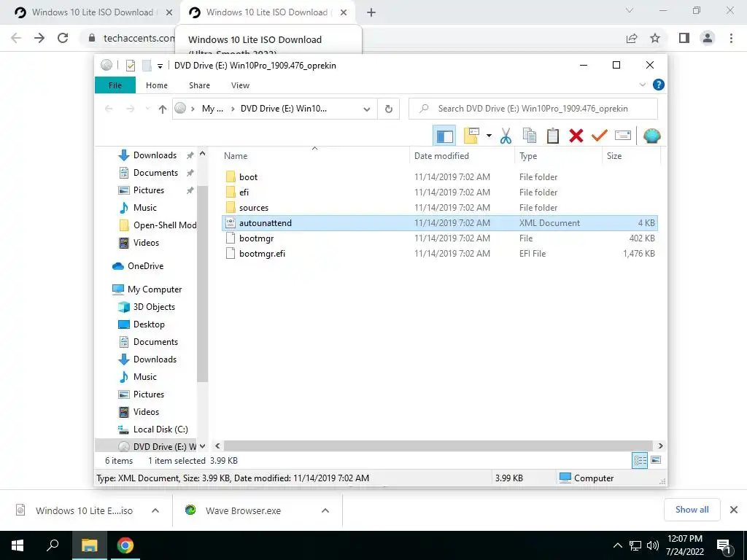Click the Copy icon in Explorer toolbar

point(530,136)
